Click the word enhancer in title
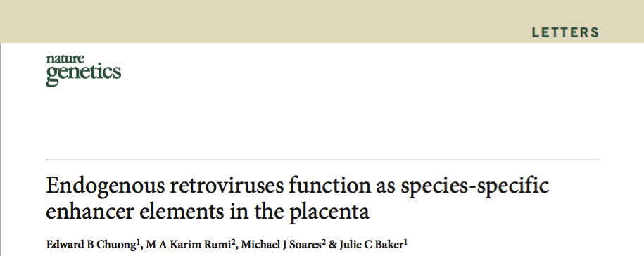 click(89, 212)
